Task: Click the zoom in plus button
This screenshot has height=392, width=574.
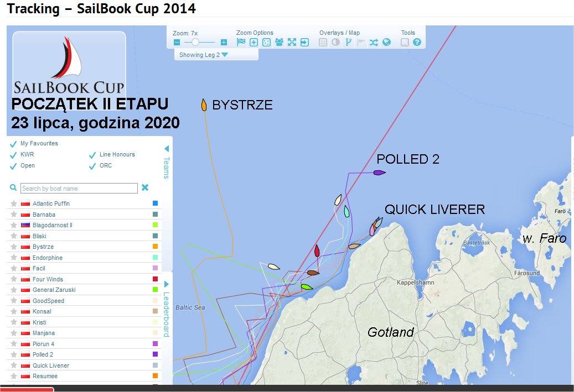Action: pyautogui.click(x=224, y=43)
